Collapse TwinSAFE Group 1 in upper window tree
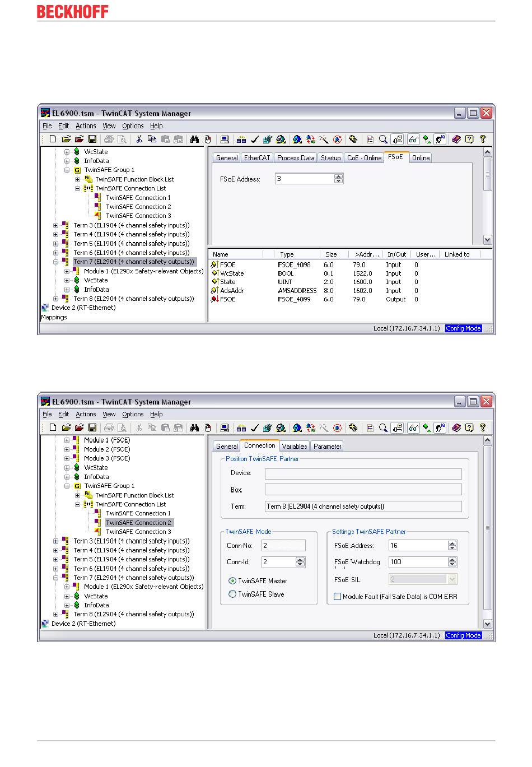 click(x=67, y=170)
